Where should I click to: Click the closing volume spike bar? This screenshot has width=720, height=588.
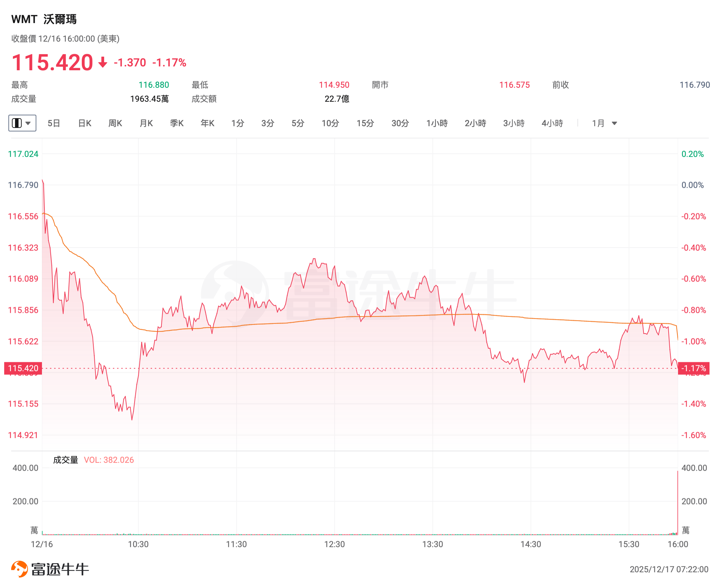(x=677, y=503)
